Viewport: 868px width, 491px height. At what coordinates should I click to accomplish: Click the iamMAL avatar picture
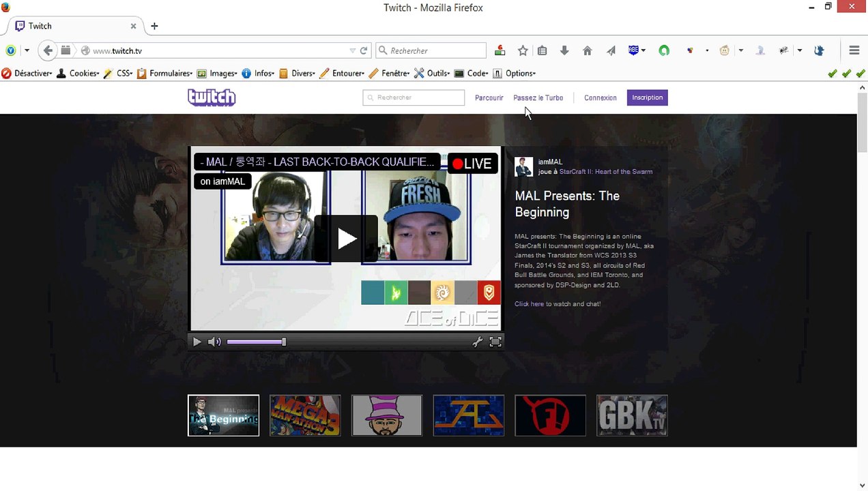point(524,166)
